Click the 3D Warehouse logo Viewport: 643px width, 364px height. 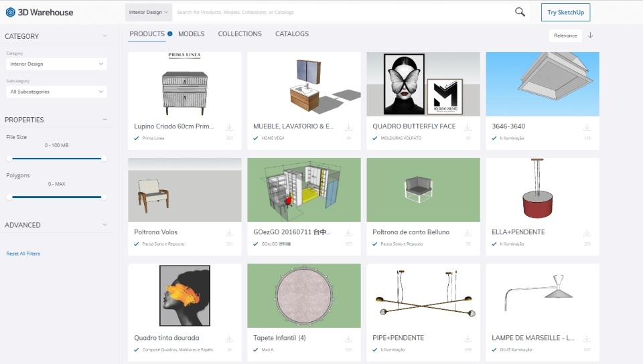[40, 12]
